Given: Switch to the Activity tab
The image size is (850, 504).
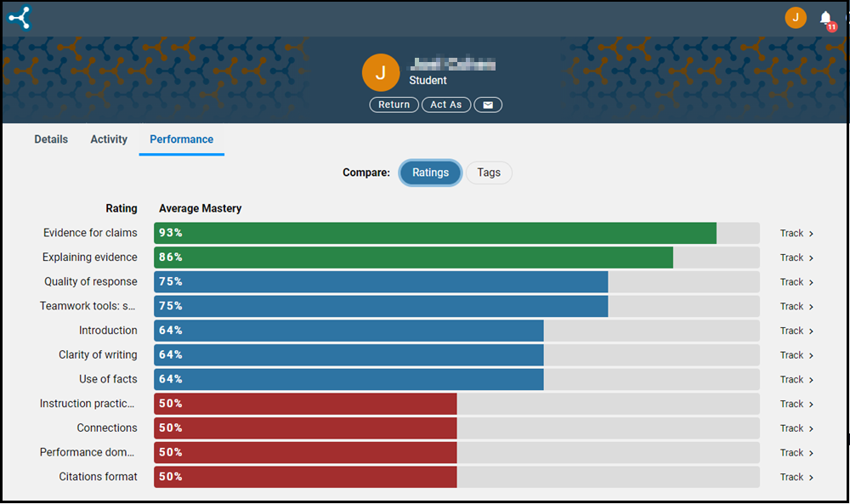Looking at the screenshot, I should [109, 139].
